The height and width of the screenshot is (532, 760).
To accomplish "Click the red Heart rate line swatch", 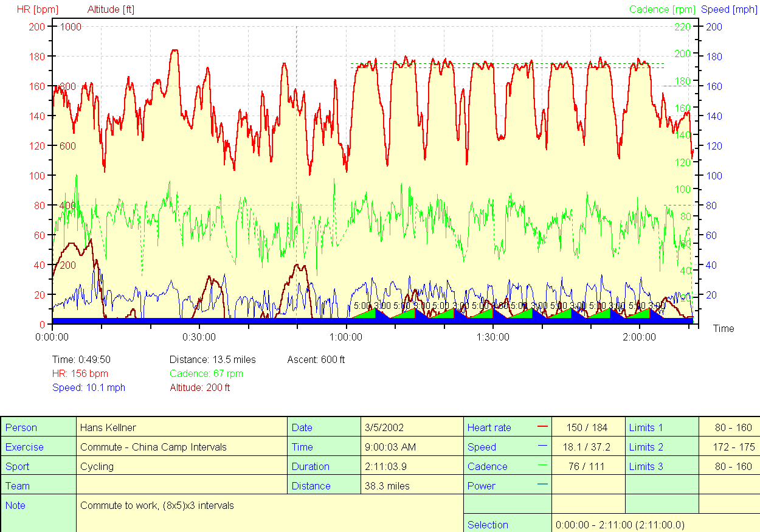I will pyautogui.click(x=543, y=427).
